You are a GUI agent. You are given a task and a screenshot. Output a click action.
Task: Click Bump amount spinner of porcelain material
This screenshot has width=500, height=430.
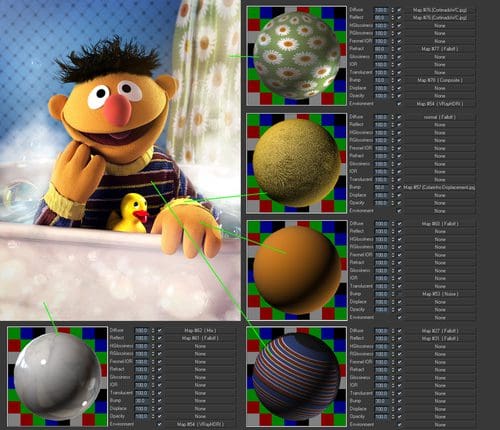[153, 401]
